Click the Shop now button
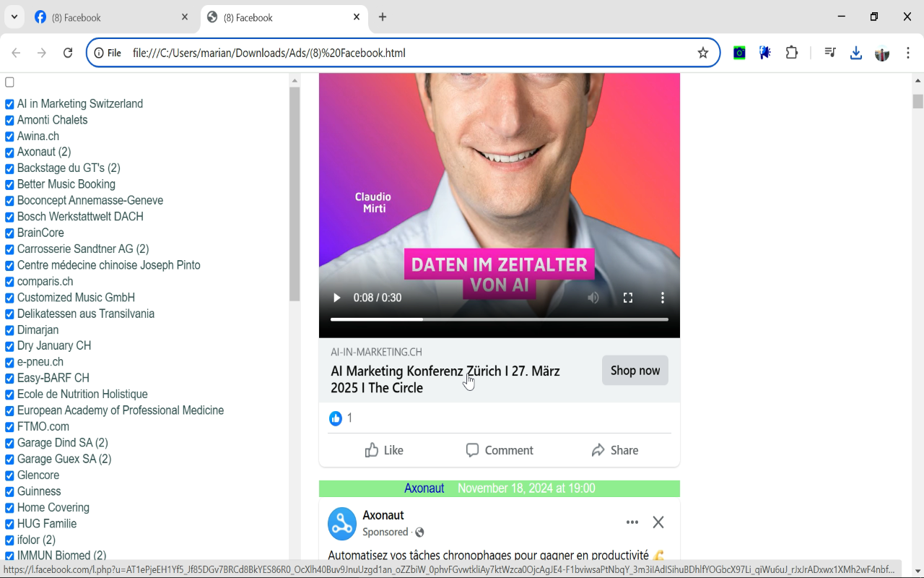Viewport: 924px width, 578px height. (635, 370)
